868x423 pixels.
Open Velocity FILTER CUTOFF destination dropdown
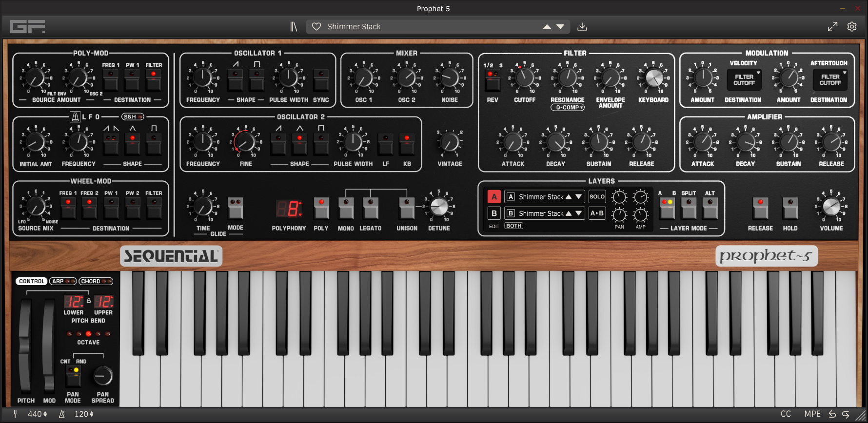coord(744,80)
